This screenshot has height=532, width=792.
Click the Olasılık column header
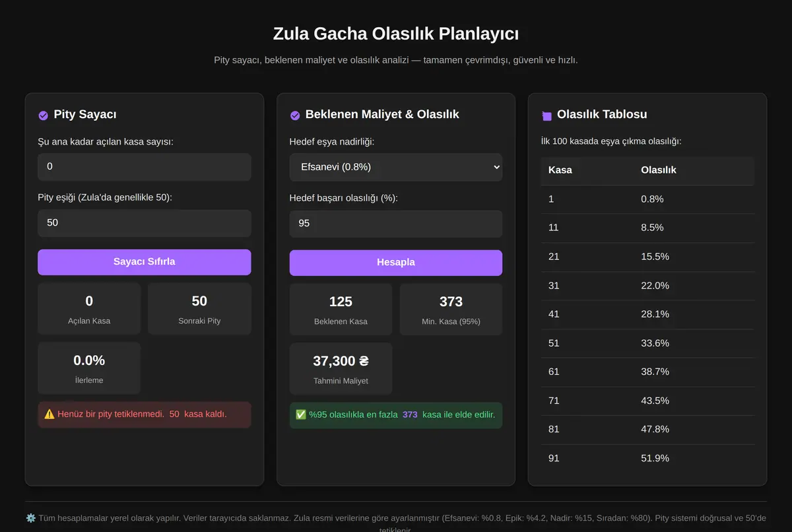694,170
